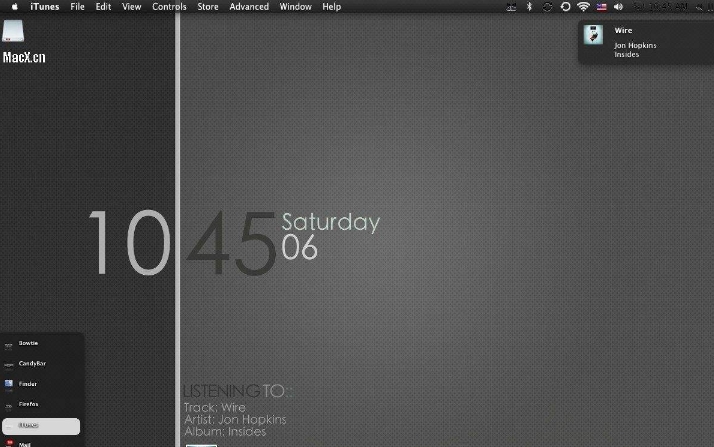Image resolution: width=714 pixels, height=447 pixels.
Task: Open the Help menu
Action: click(x=332, y=7)
